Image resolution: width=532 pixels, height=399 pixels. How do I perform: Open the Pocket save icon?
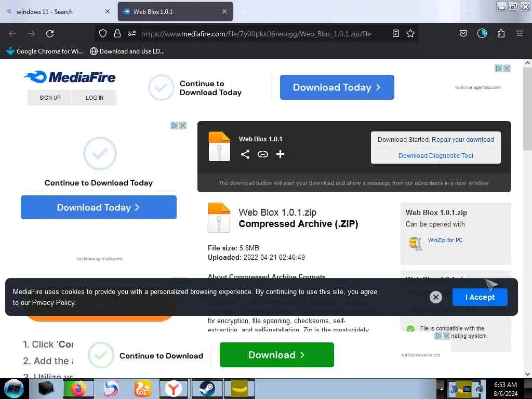463,33
